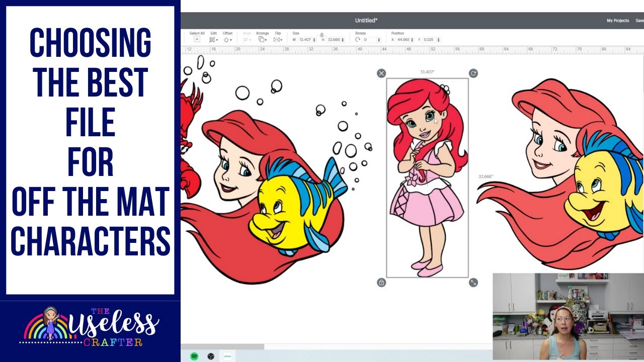Open Cricut app from the taskbar
This screenshot has width=644, height=362.
coord(227,356)
